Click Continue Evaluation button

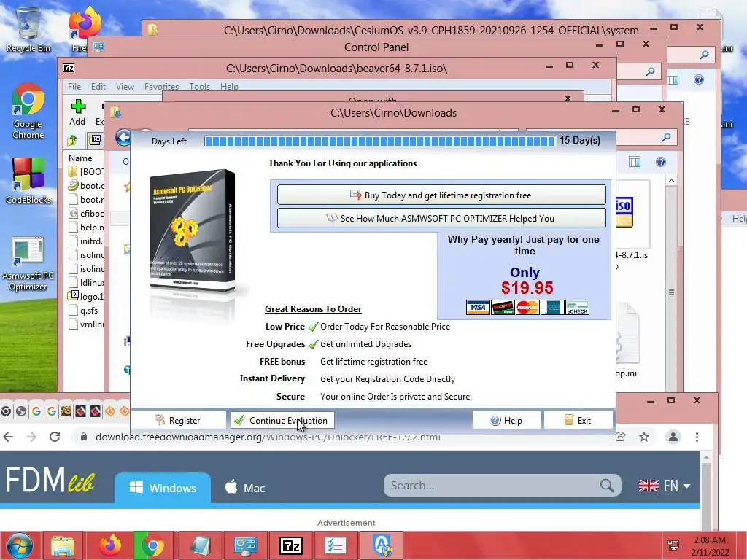click(x=282, y=420)
